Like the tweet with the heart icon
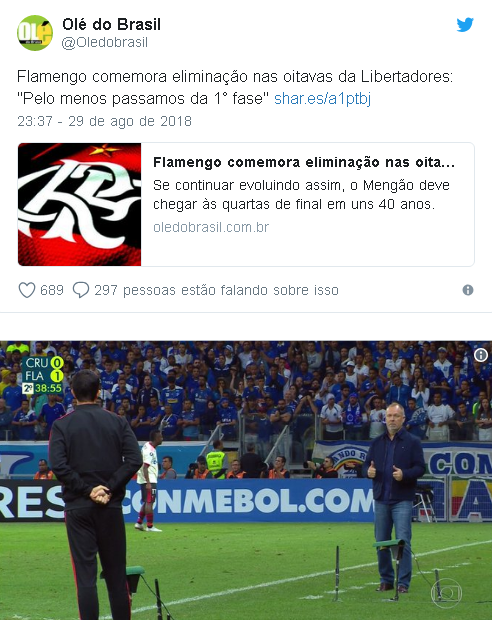The height and width of the screenshot is (620, 492). pyautogui.click(x=27, y=290)
